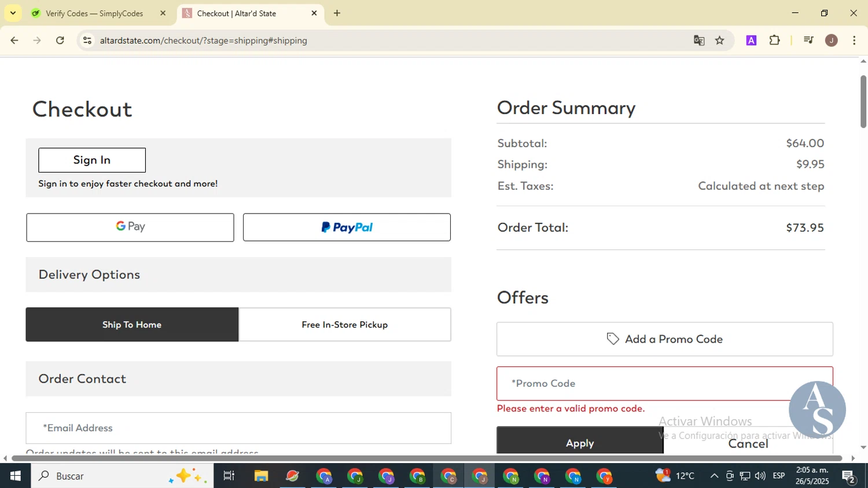
Task: Expand Add a Promo Code section
Action: coord(665,339)
